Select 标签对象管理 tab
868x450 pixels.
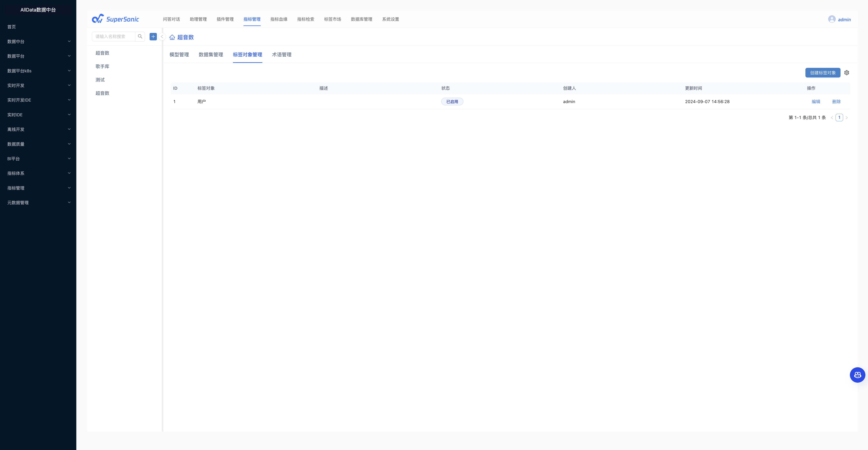[248, 55]
